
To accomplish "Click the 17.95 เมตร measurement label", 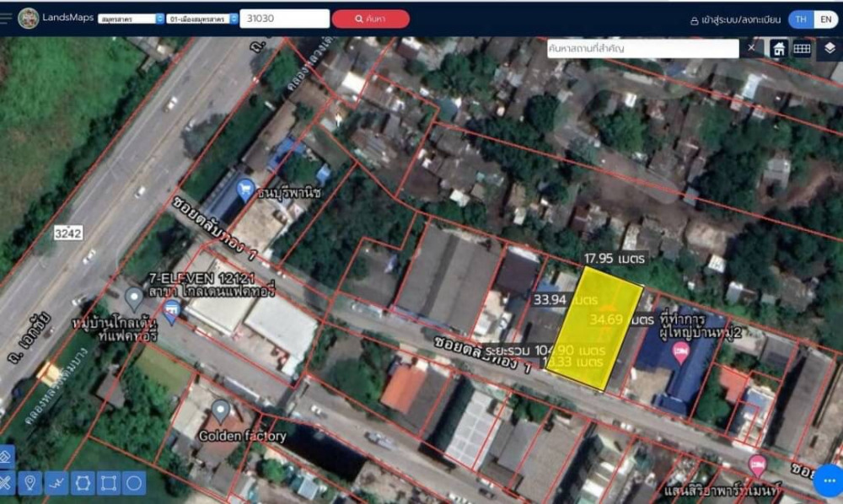I will (614, 259).
